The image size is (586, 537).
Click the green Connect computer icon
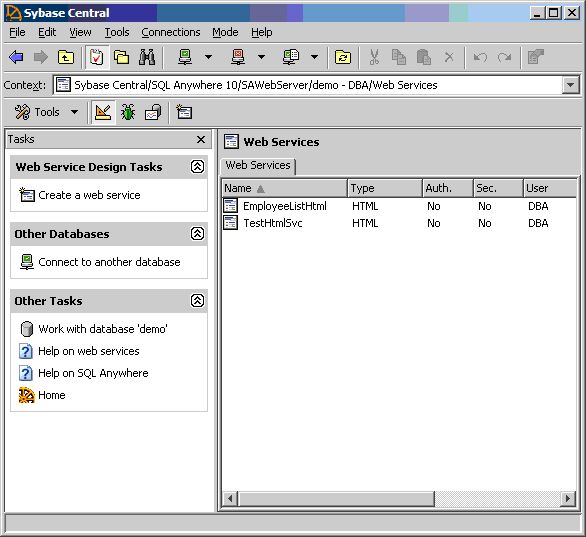click(185, 57)
